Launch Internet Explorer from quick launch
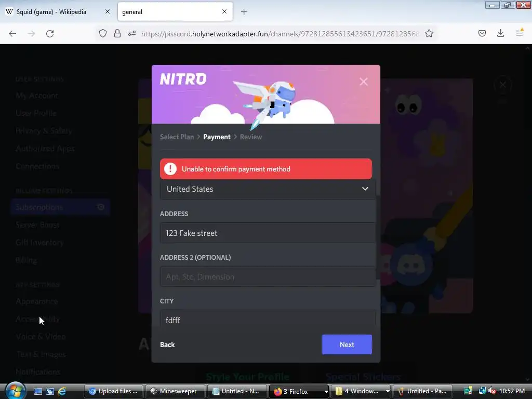 point(62,391)
